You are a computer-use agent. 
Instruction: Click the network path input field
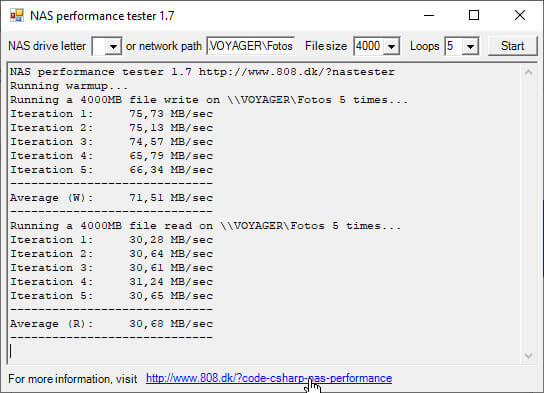250,46
